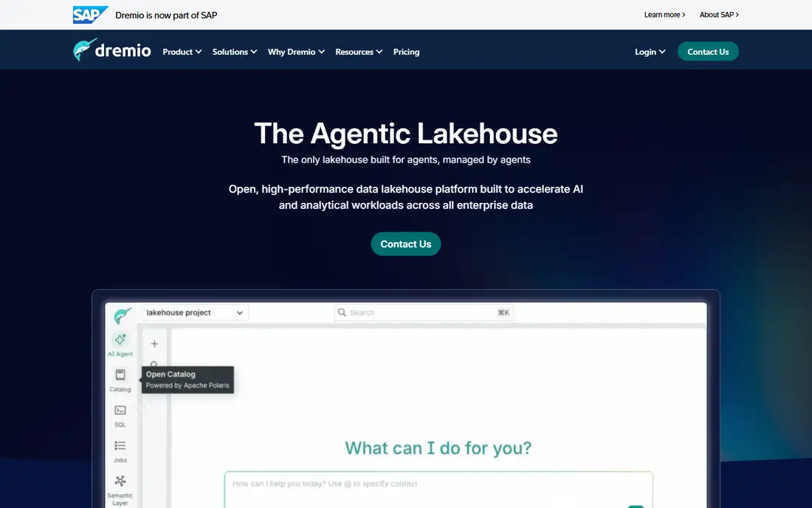
Task: Click the narwhal logo inside the demo app
Action: point(123,315)
